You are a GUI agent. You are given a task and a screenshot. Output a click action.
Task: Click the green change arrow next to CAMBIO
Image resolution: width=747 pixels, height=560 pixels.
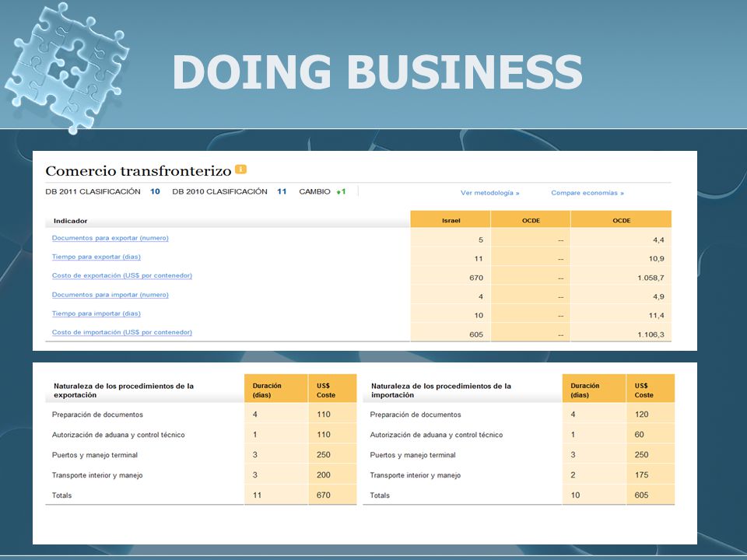click(338, 192)
